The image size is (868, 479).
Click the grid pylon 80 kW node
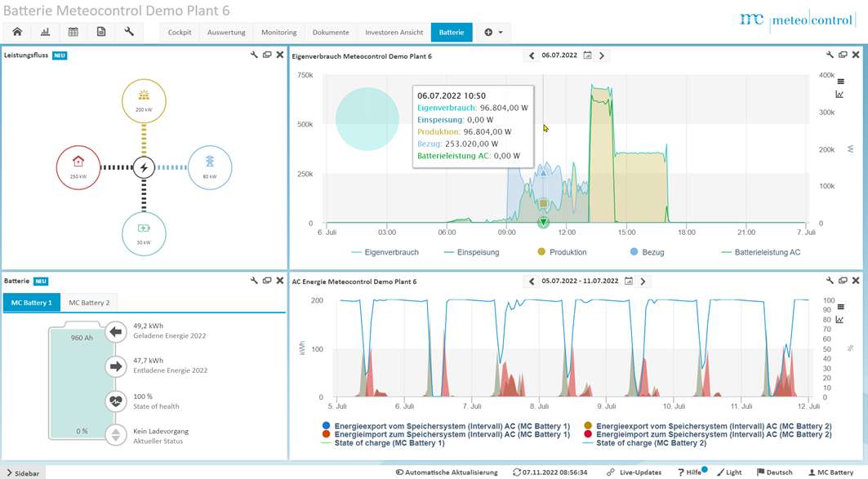(210, 167)
